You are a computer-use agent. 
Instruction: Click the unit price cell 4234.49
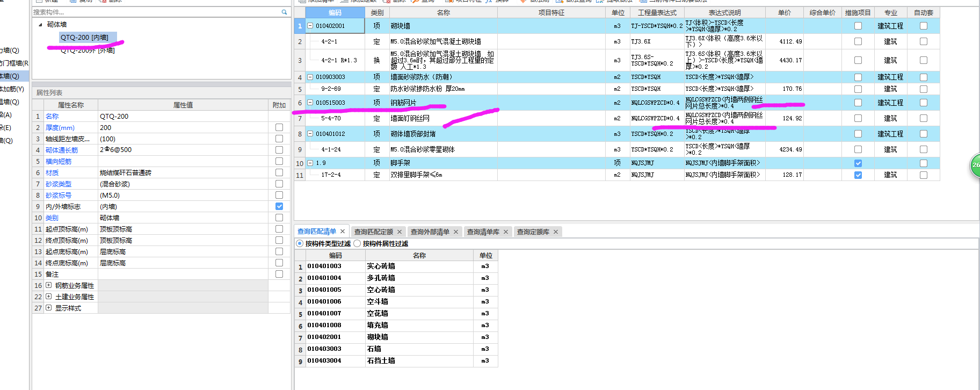click(785, 149)
